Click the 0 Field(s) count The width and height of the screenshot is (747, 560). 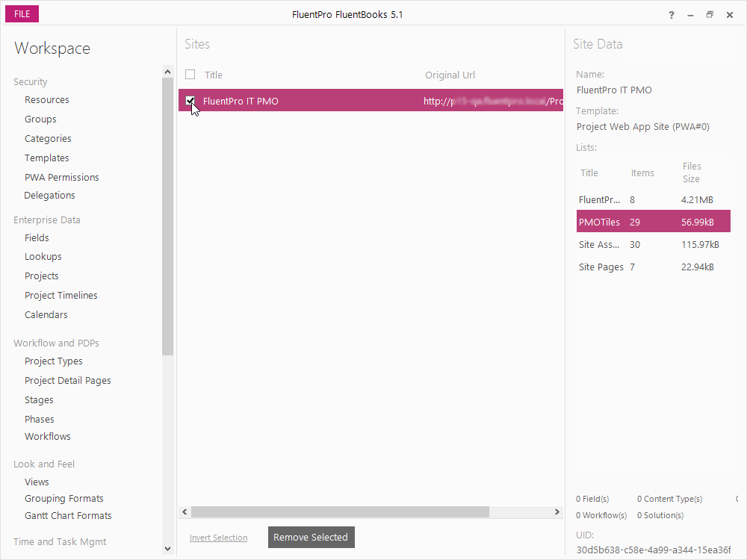[x=592, y=499]
